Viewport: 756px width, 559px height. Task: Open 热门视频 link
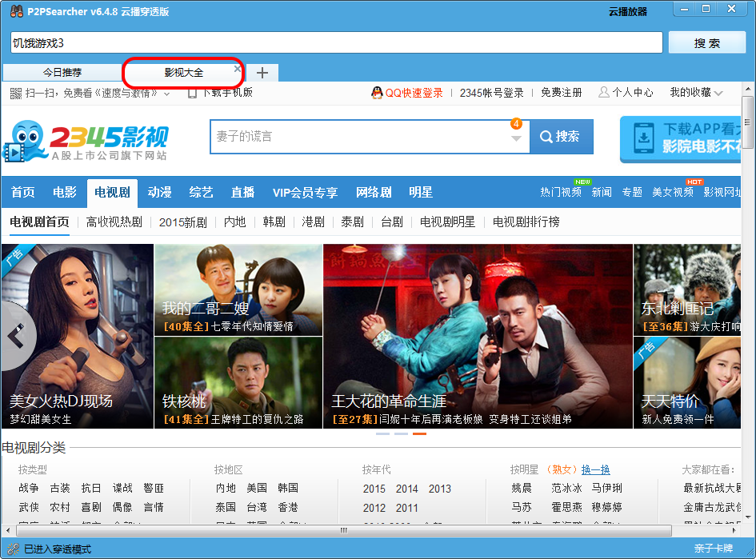[560, 192]
